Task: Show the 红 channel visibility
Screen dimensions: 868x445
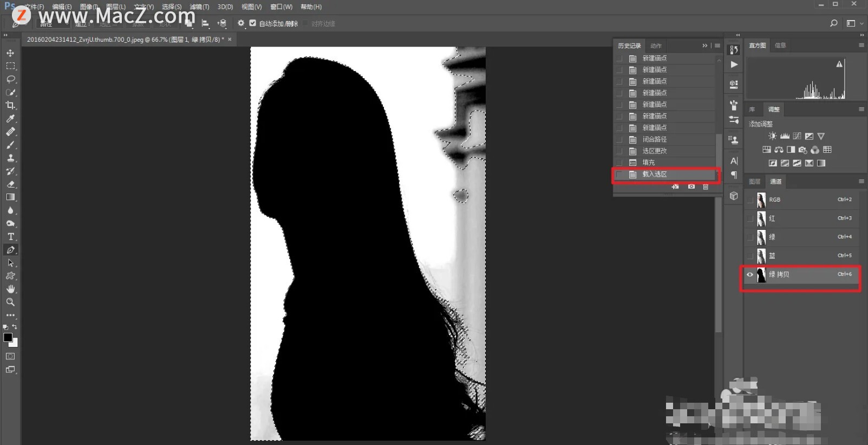Action: pyautogui.click(x=750, y=218)
